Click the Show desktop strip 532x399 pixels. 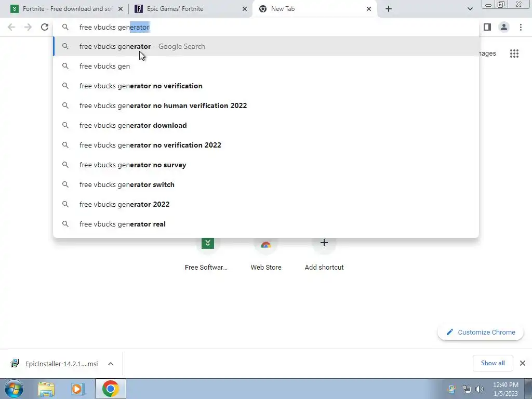(528, 389)
